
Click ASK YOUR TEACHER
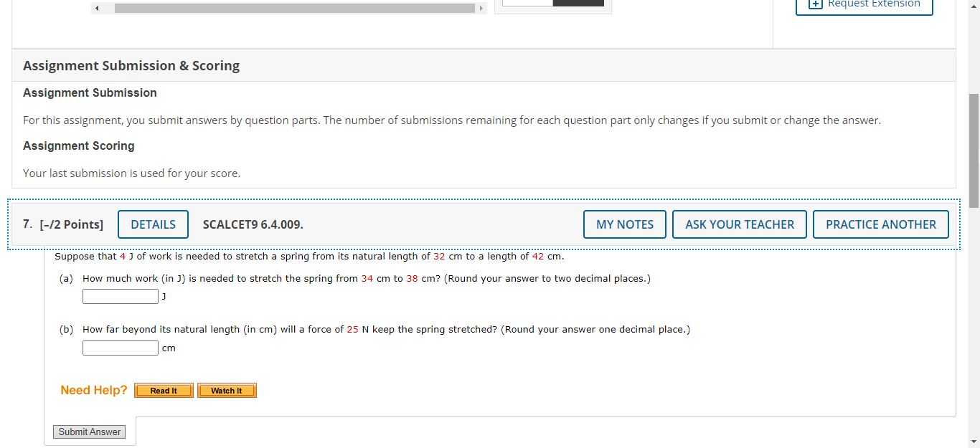pyautogui.click(x=739, y=224)
